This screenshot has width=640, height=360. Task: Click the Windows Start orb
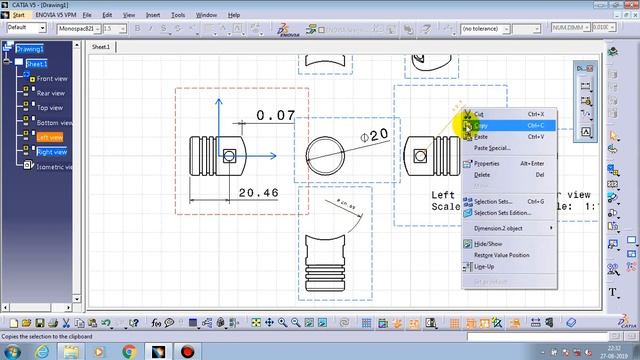point(12,351)
